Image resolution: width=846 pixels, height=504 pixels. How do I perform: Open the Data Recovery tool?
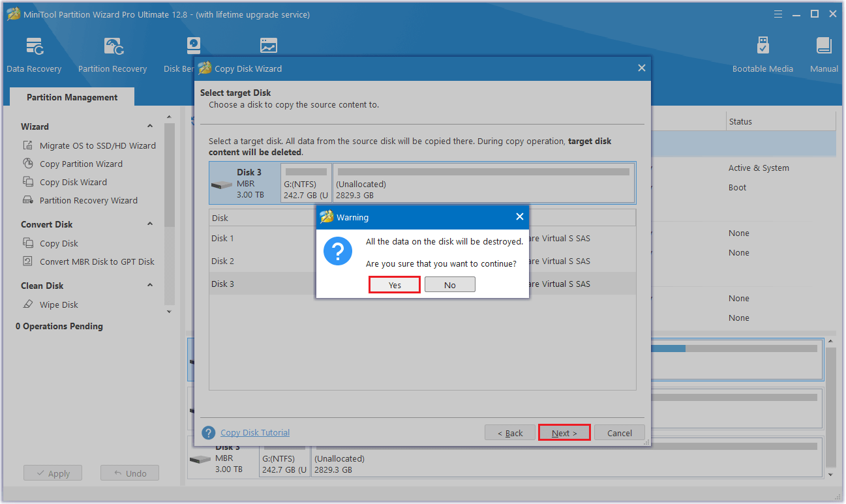point(34,55)
